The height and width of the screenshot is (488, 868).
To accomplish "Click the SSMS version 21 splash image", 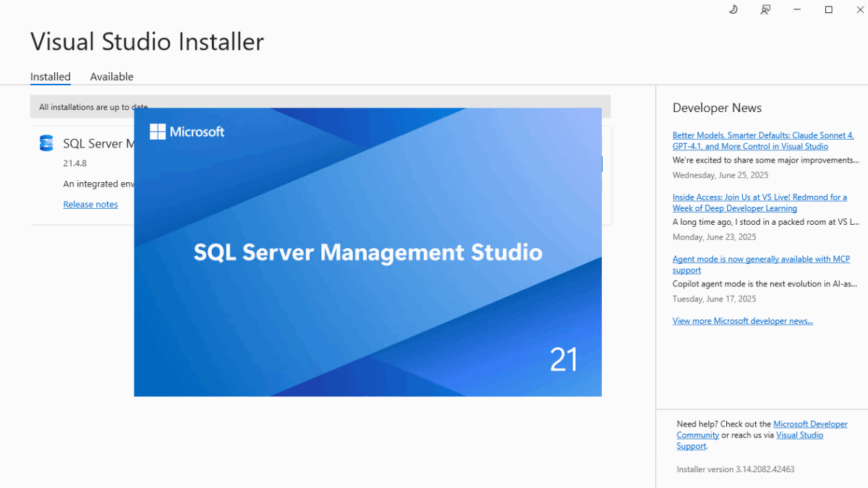I will pyautogui.click(x=367, y=252).
